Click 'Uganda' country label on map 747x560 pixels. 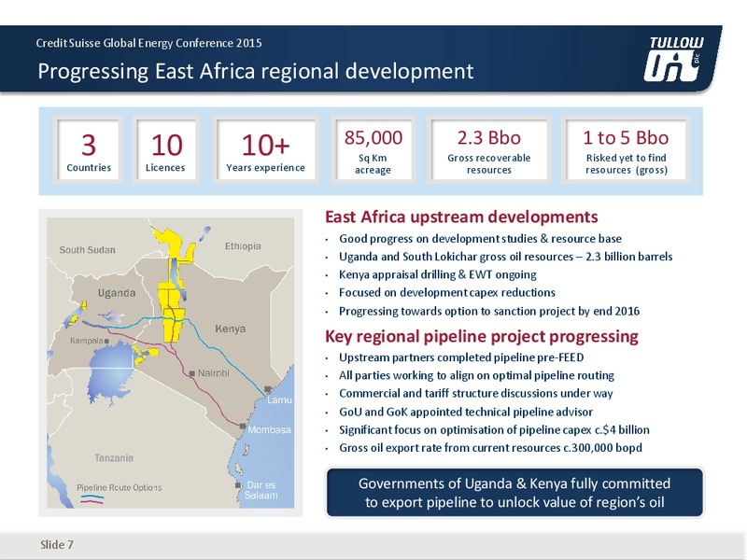pyautogui.click(x=116, y=293)
